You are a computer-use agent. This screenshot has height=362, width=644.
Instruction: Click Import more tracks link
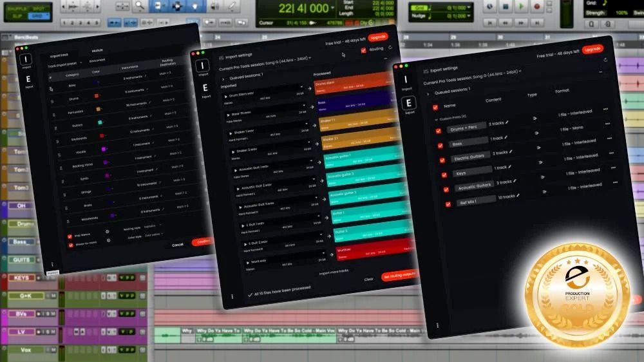point(334,272)
